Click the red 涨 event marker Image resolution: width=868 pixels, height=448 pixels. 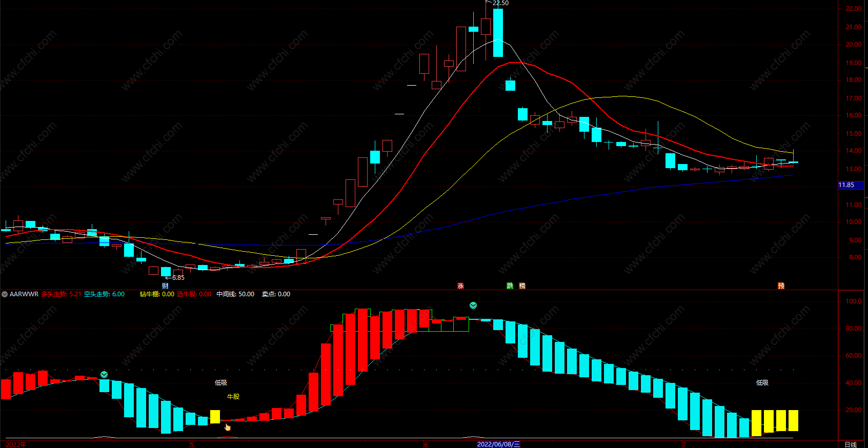(x=460, y=286)
